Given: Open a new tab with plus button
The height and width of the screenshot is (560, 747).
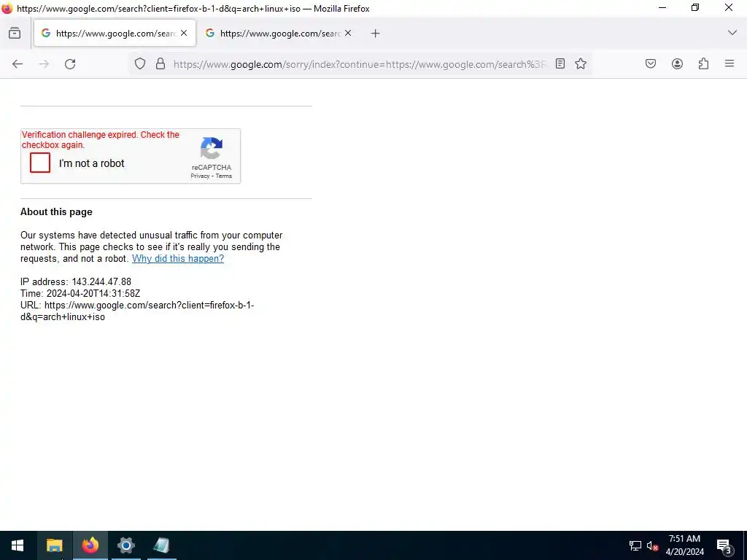Looking at the screenshot, I should [376, 34].
